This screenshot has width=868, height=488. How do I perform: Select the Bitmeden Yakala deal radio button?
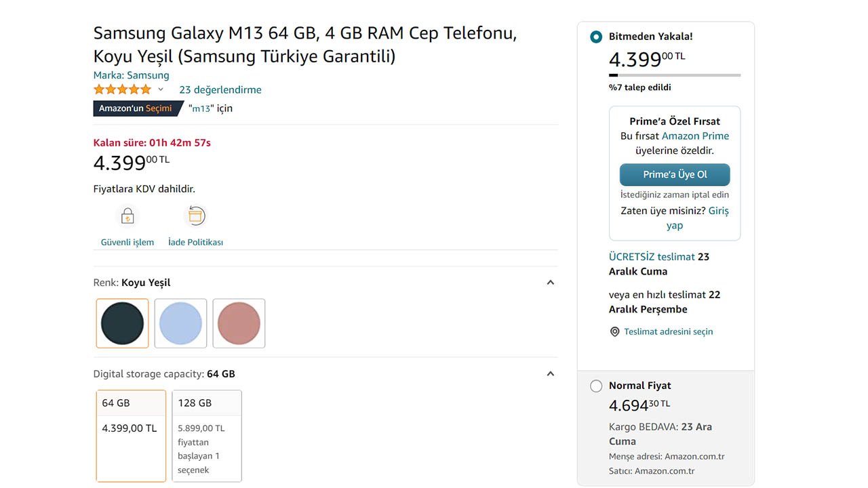coord(596,37)
